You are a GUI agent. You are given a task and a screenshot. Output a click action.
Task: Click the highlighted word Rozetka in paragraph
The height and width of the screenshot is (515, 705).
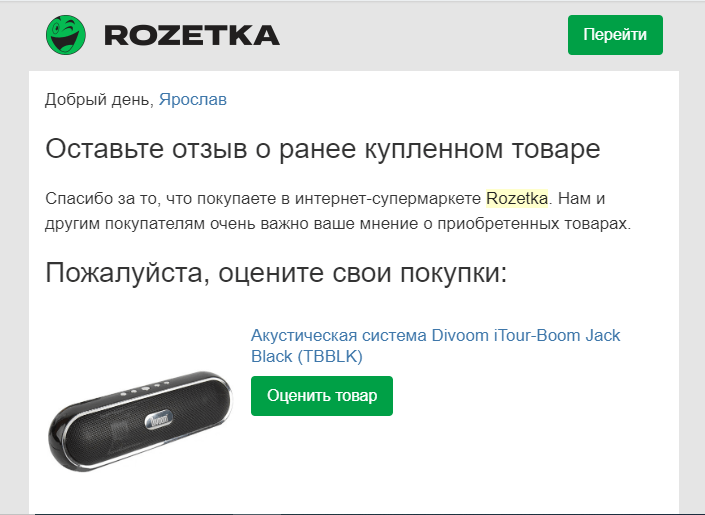pos(517,198)
